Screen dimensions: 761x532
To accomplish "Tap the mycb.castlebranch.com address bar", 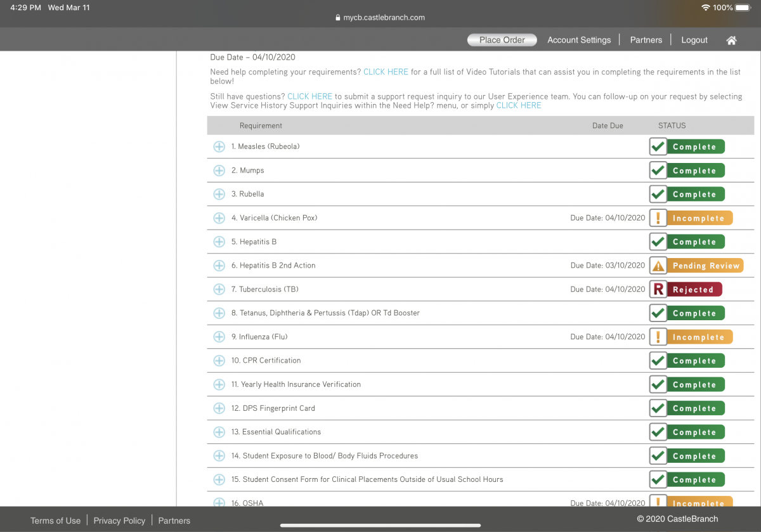I will [x=380, y=18].
